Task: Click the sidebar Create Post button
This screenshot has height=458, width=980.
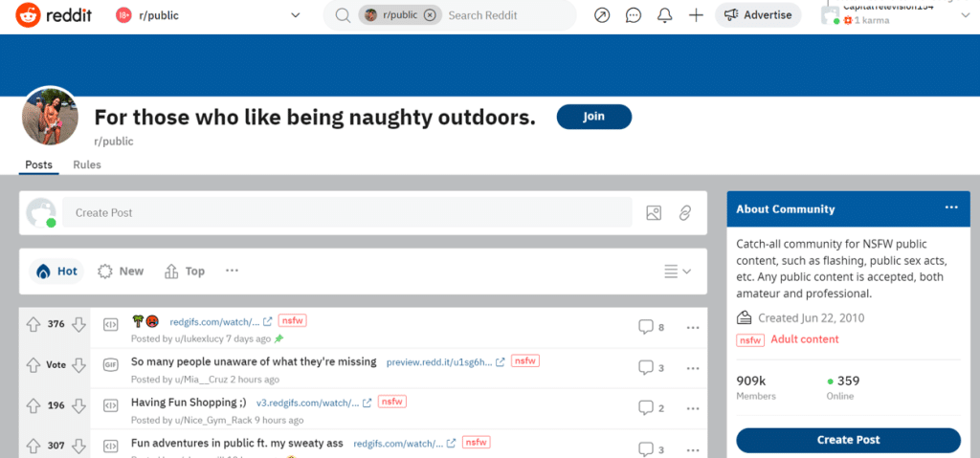Action: click(848, 440)
